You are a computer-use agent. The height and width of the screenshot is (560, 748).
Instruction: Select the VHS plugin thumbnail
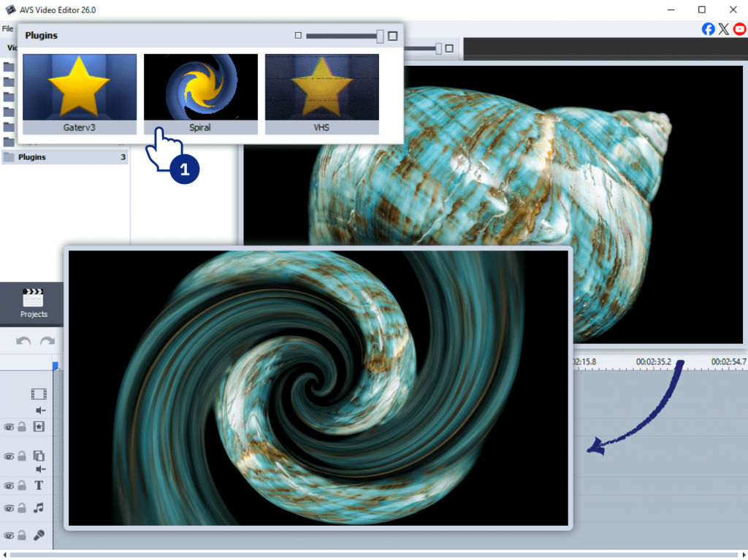click(322, 94)
